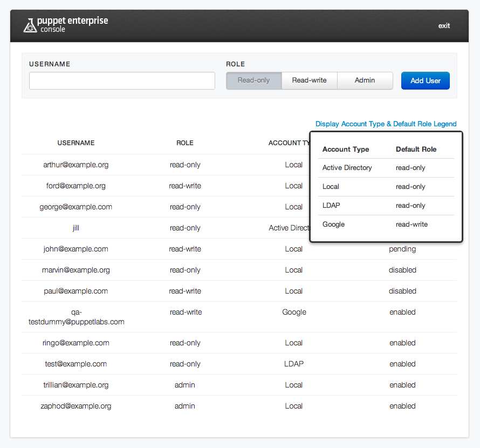Screen dimensions: 480x448
Task: Select the arthur@example.org user row
Action: pyautogui.click(x=76, y=165)
